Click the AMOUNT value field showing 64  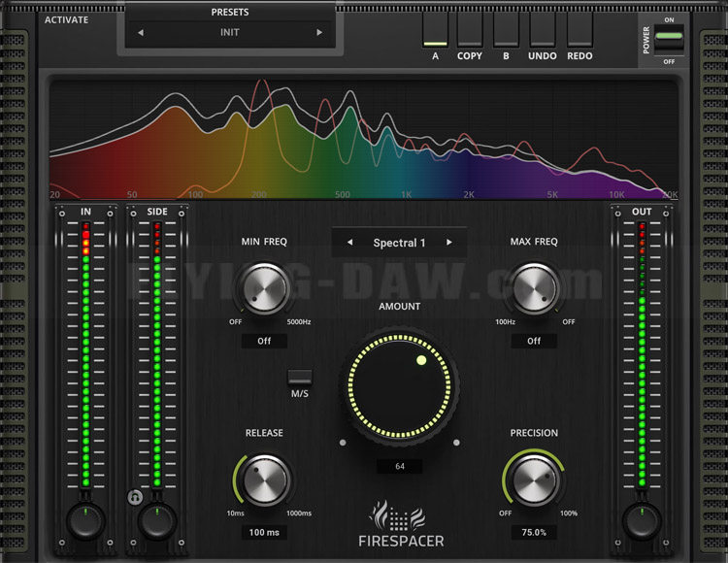[x=400, y=466]
